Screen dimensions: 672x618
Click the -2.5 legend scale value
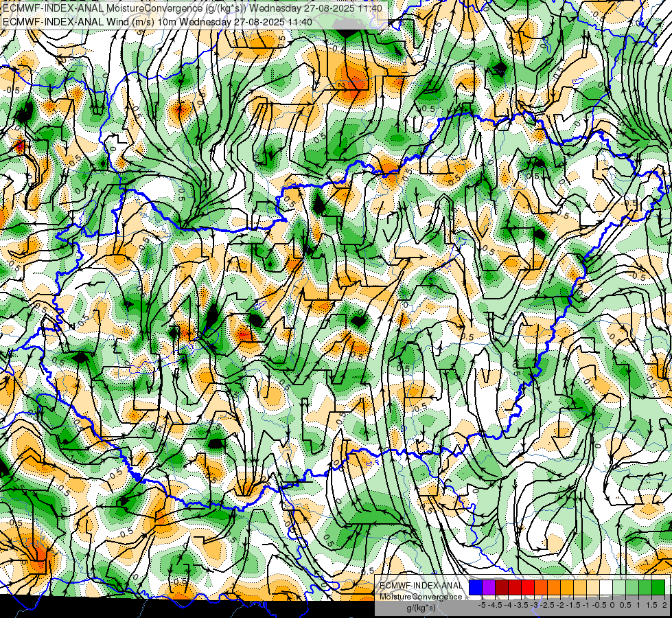(x=548, y=605)
